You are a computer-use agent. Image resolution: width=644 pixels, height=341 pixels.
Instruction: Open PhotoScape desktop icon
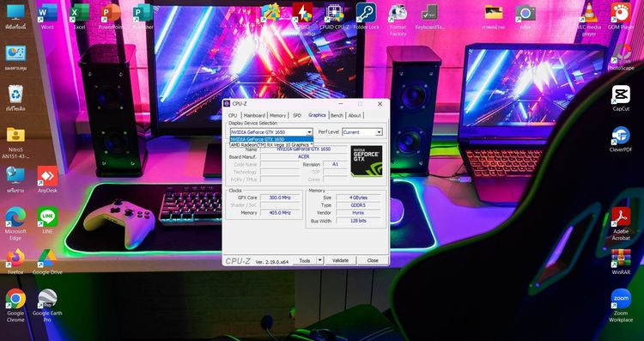click(621, 57)
